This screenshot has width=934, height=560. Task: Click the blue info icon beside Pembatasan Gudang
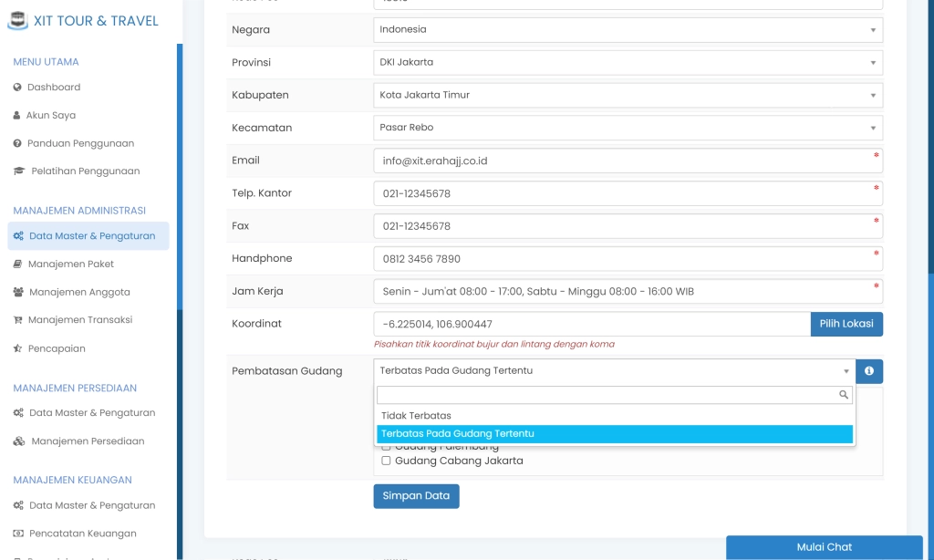click(x=868, y=371)
